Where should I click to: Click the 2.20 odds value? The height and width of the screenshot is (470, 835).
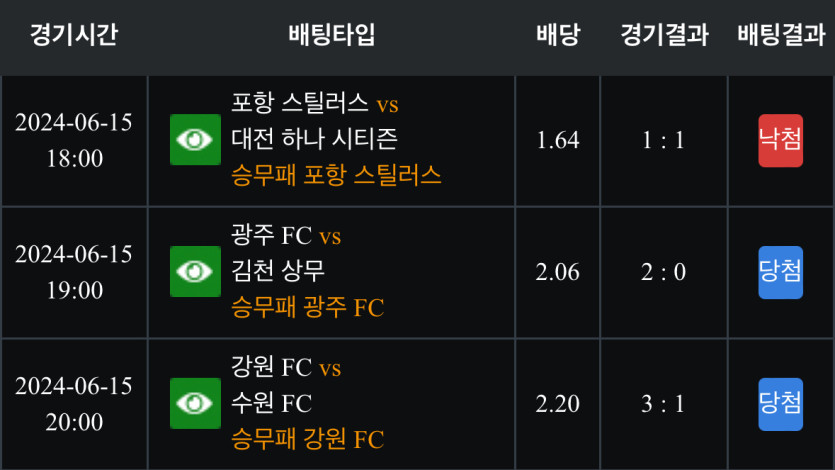pos(558,404)
